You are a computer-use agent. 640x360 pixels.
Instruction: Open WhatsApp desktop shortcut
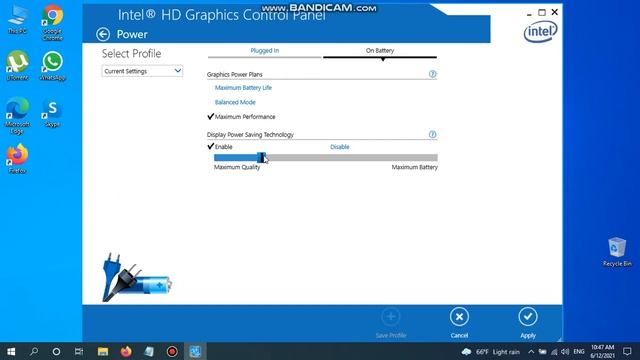(53, 65)
